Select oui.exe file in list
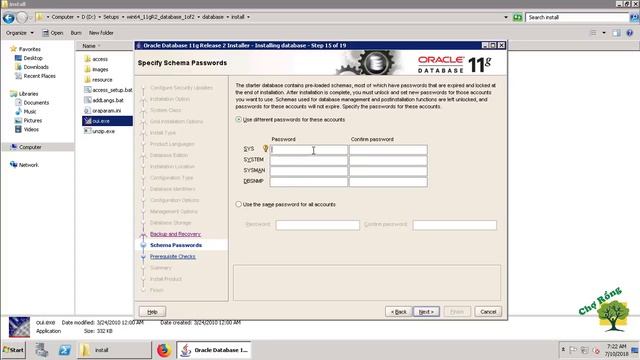 tap(107, 121)
